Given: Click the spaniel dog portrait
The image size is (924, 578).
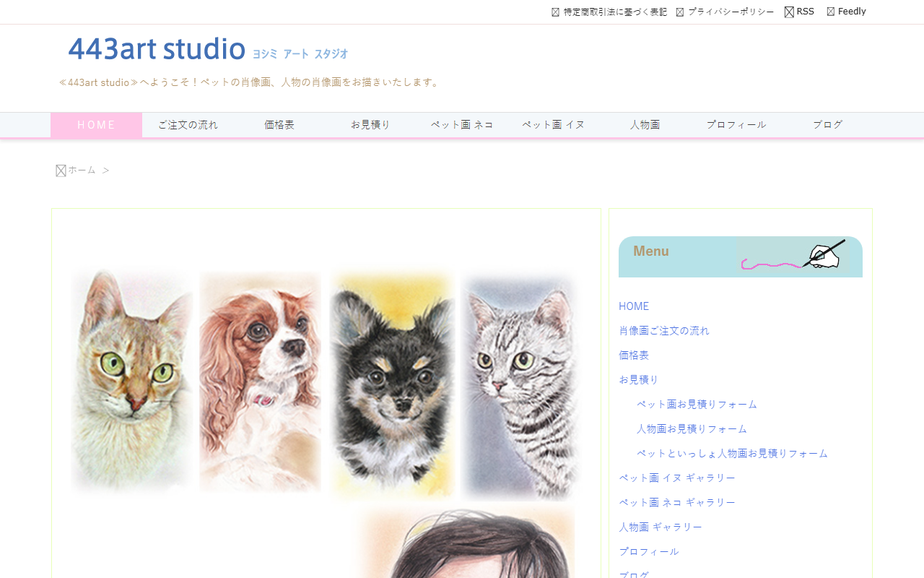Looking at the screenshot, I should point(260,381).
